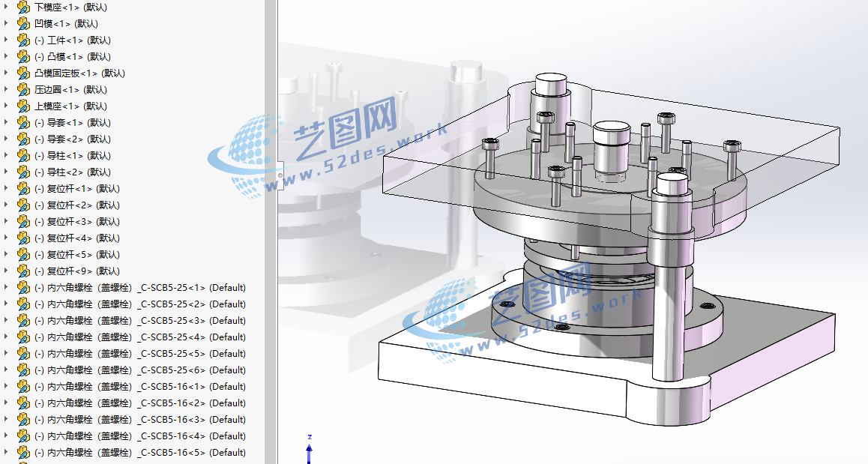Expand the 下模座<1> tree node arrow
The width and height of the screenshot is (868, 464).
tap(6, 7)
